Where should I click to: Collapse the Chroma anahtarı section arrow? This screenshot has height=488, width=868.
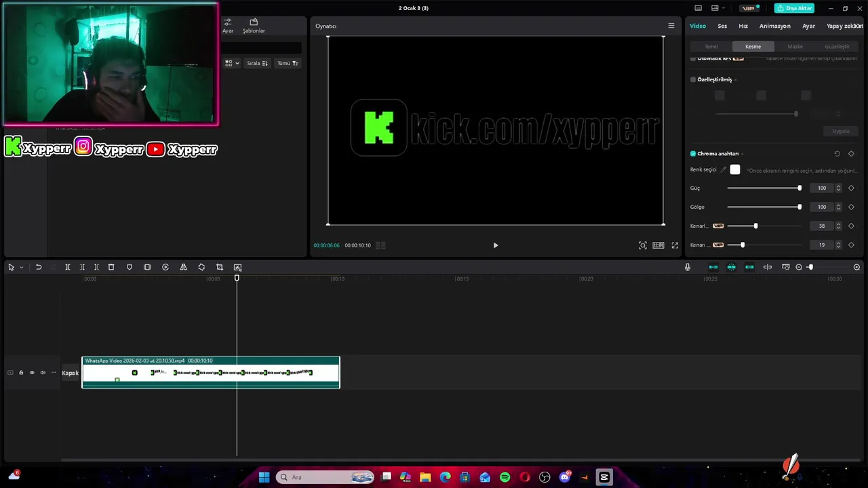(742, 154)
